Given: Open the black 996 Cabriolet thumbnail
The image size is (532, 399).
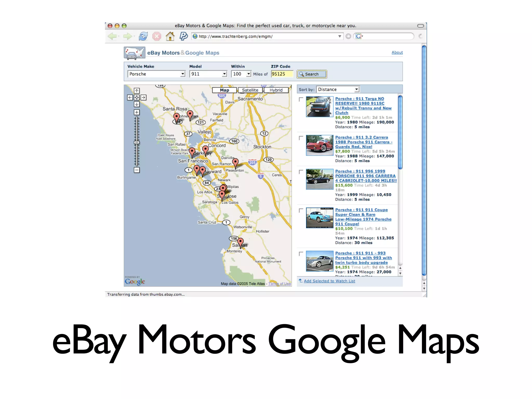Looking at the screenshot, I should 320,179.
